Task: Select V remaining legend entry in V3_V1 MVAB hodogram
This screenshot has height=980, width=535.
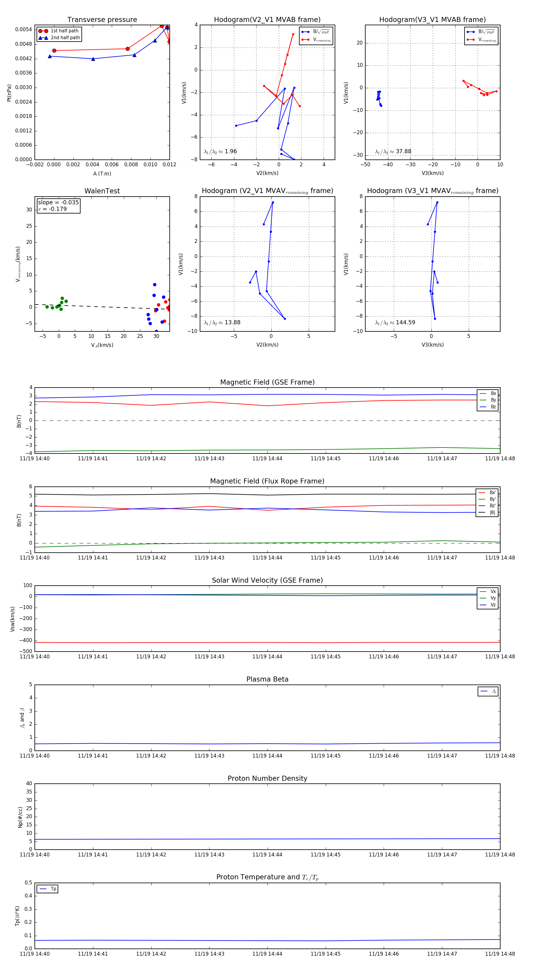Action: click(x=481, y=39)
